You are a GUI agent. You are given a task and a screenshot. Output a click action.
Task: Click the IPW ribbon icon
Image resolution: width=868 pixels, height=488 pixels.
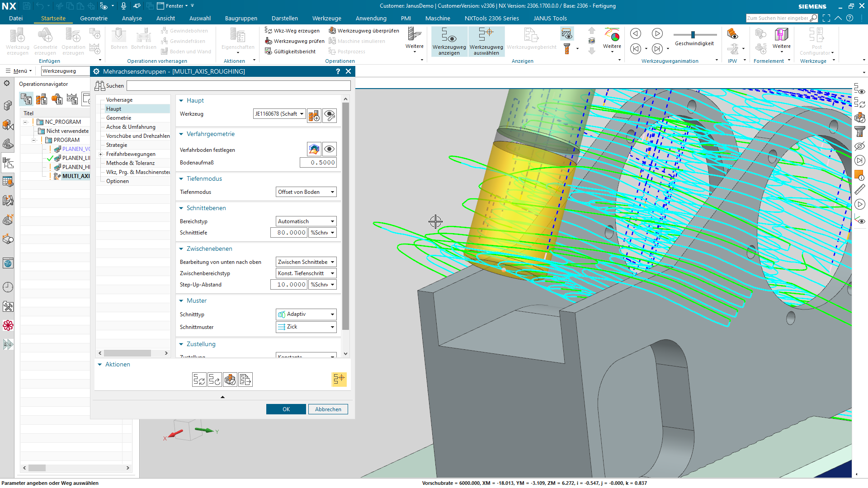coord(733,34)
